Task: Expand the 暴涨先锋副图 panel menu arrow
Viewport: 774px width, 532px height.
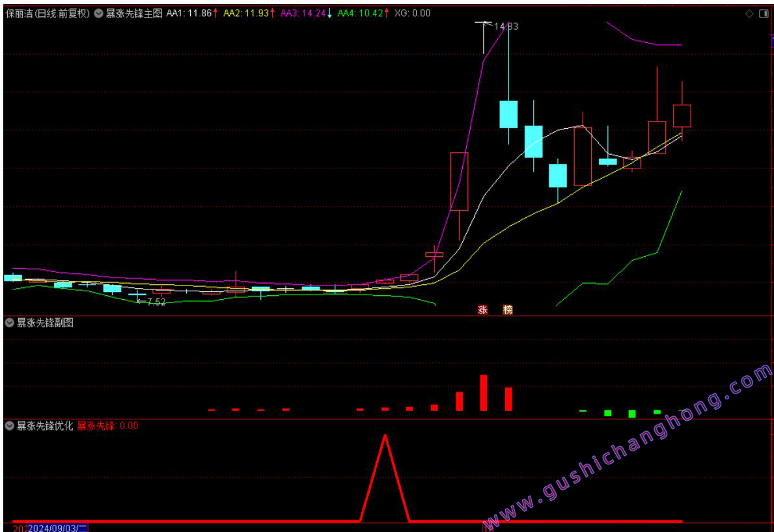Action: pos(9,323)
